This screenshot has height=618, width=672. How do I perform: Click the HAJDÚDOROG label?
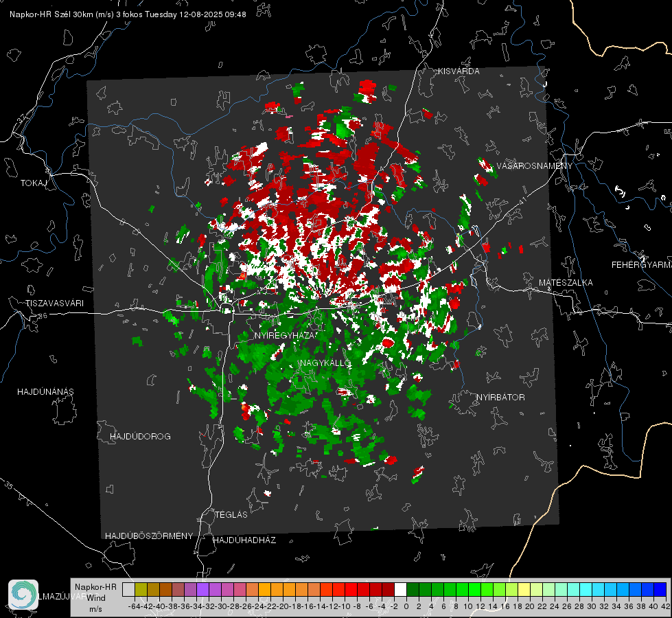pos(140,437)
